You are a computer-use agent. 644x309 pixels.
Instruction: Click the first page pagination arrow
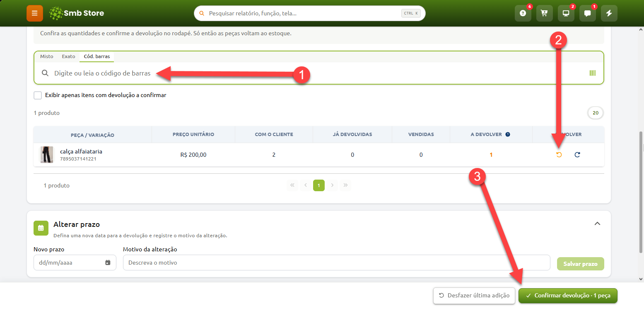tap(292, 185)
